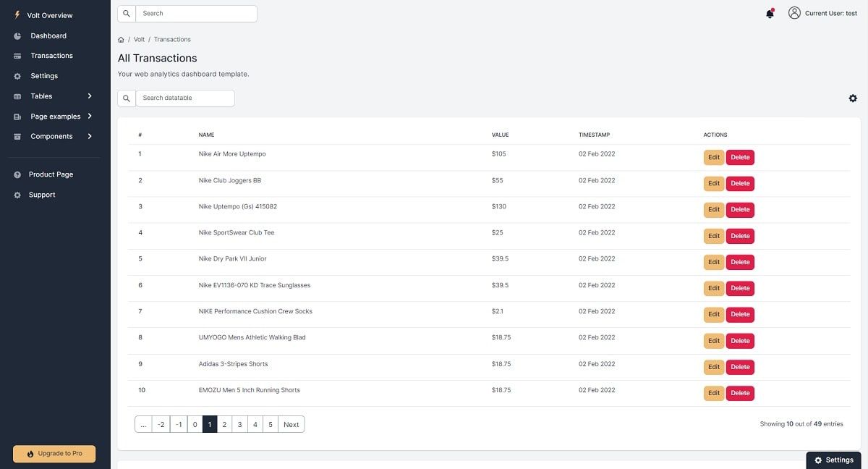Edit the Nike Air More Uptempo row
Viewport: 868px width, 469px height.
pos(714,158)
